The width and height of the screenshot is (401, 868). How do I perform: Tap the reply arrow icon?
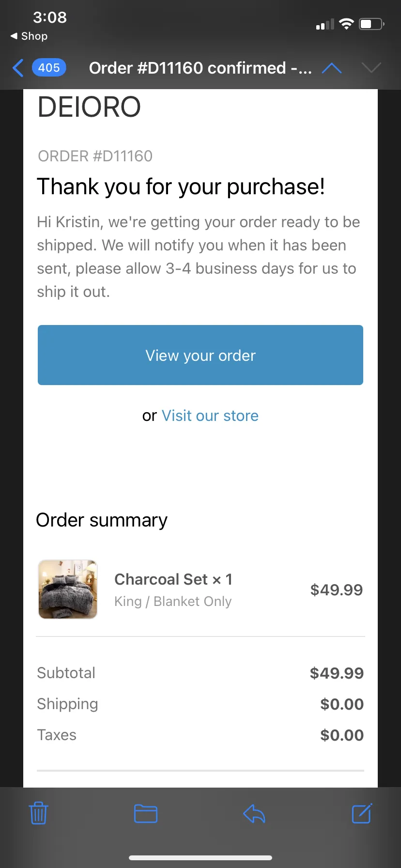[x=254, y=813]
